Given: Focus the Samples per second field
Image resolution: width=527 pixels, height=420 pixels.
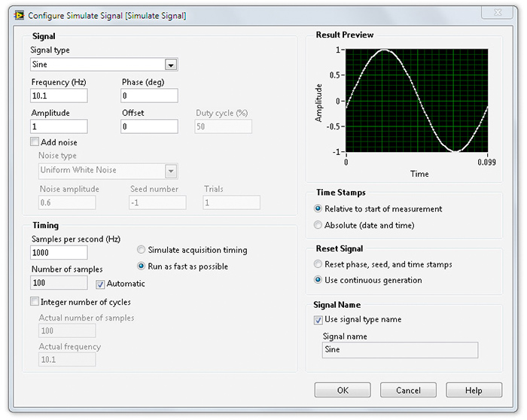Looking at the screenshot, I should tap(59, 253).
